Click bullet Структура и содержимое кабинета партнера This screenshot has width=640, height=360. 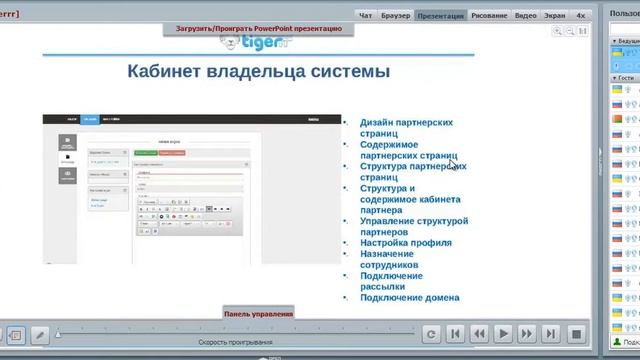coord(410,199)
